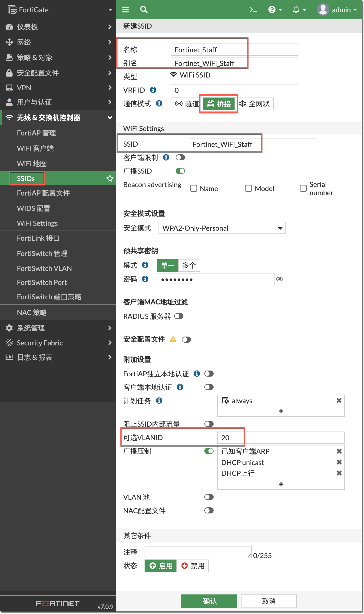Open the notifications bell
The height and width of the screenshot is (614, 364).
(296, 10)
